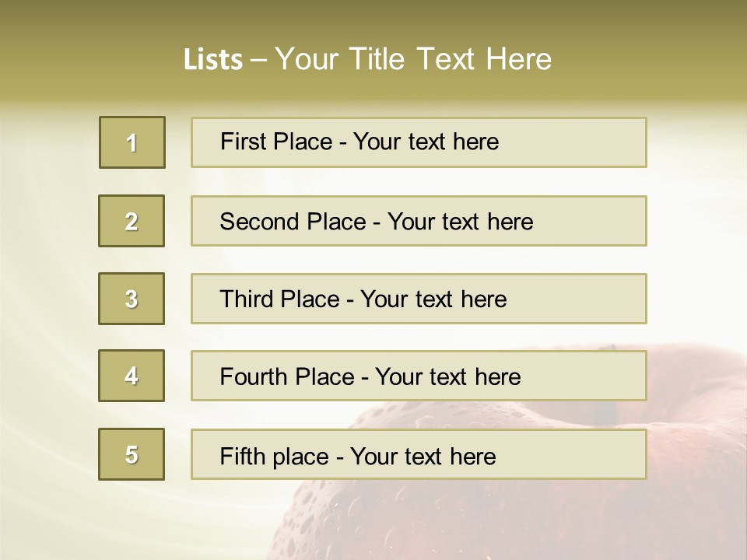Image resolution: width=747 pixels, height=560 pixels.
Task: Click the number 5 box
Action: (x=132, y=454)
